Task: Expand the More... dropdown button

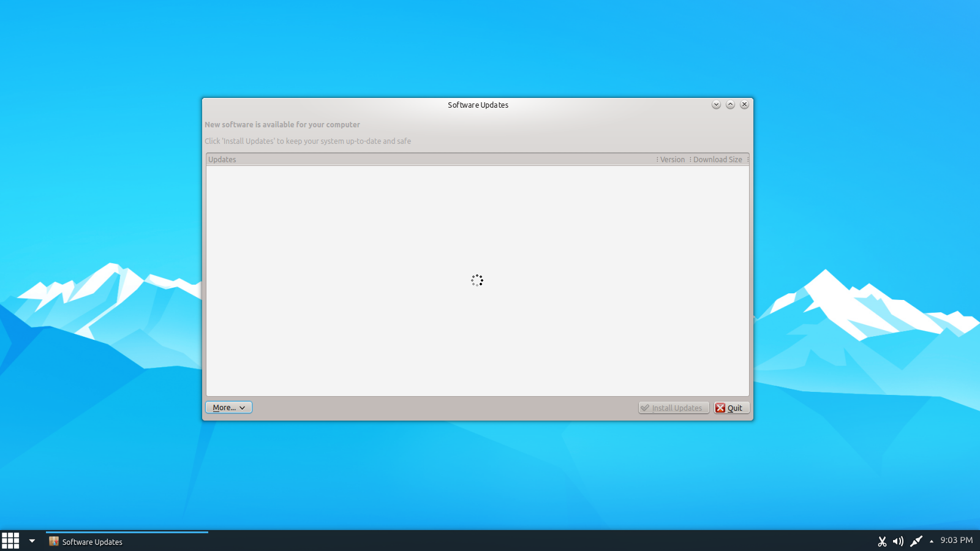Action: (228, 408)
